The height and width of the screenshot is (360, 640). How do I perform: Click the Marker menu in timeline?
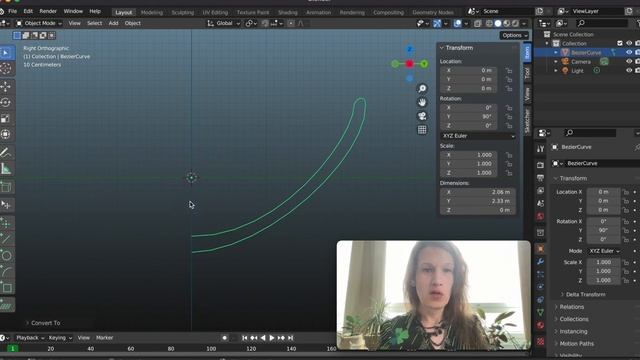click(x=104, y=338)
